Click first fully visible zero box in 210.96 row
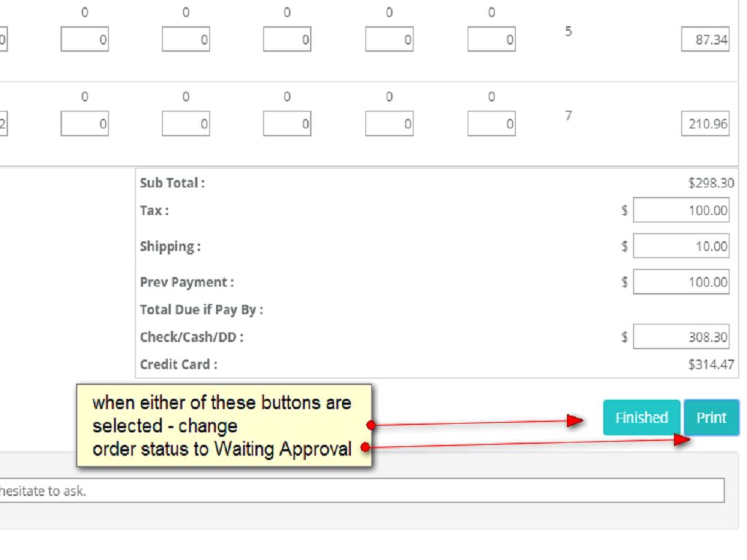 pyautogui.click(x=85, y=125)
